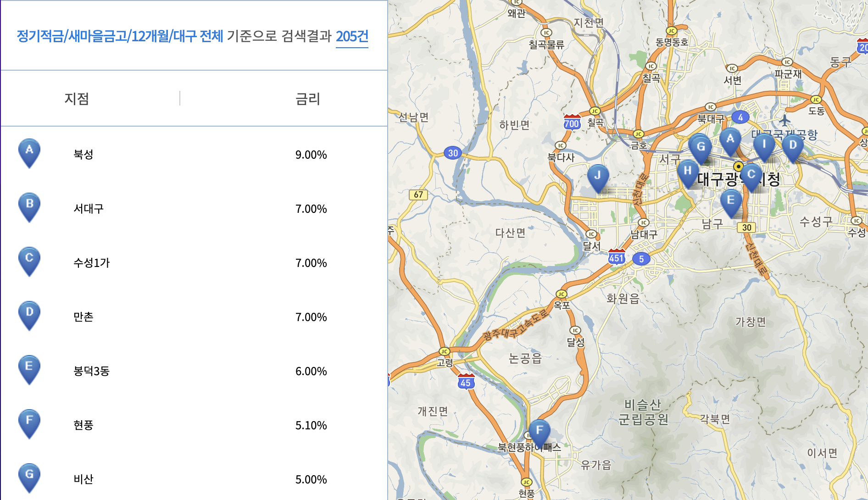Open the 205건 search result count link

pos(352,36)
